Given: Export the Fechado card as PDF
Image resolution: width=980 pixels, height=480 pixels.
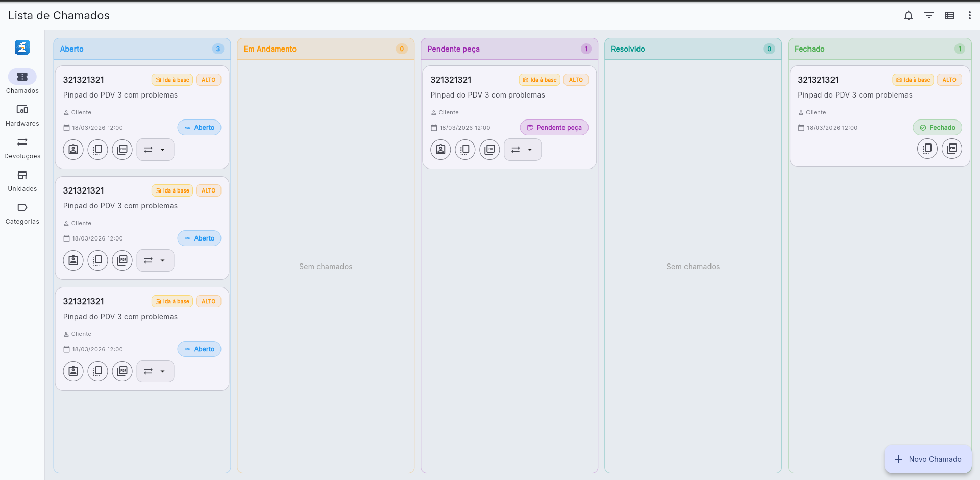Looking at the screenshot, I should click(x=952, y=149).
